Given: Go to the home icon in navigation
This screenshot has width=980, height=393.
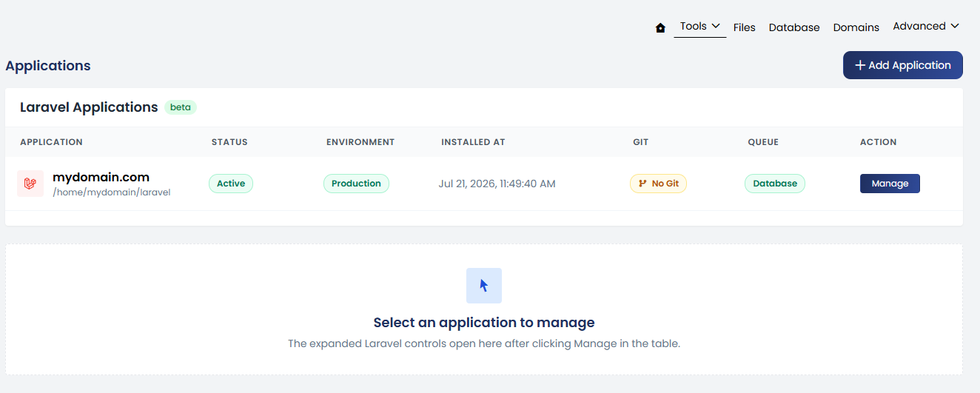Looking at the screenshot, I should pyautogui.click(x=660, y=27).
